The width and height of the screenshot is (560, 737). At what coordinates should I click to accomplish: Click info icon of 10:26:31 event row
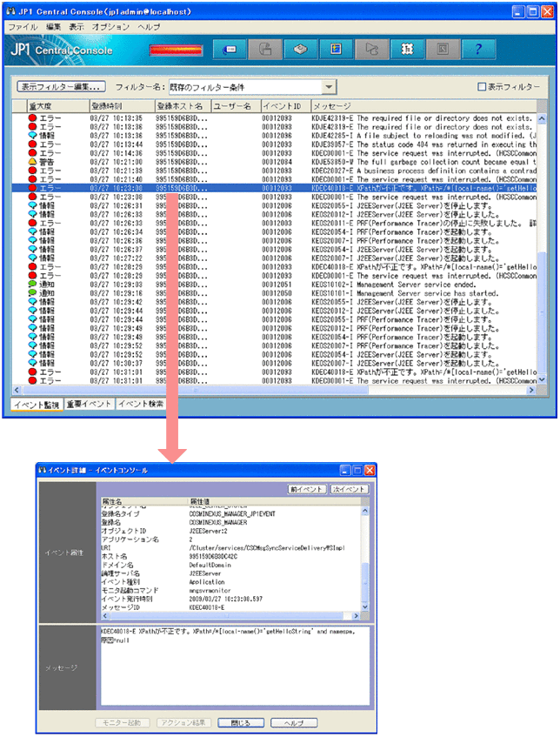coord(32,205)
